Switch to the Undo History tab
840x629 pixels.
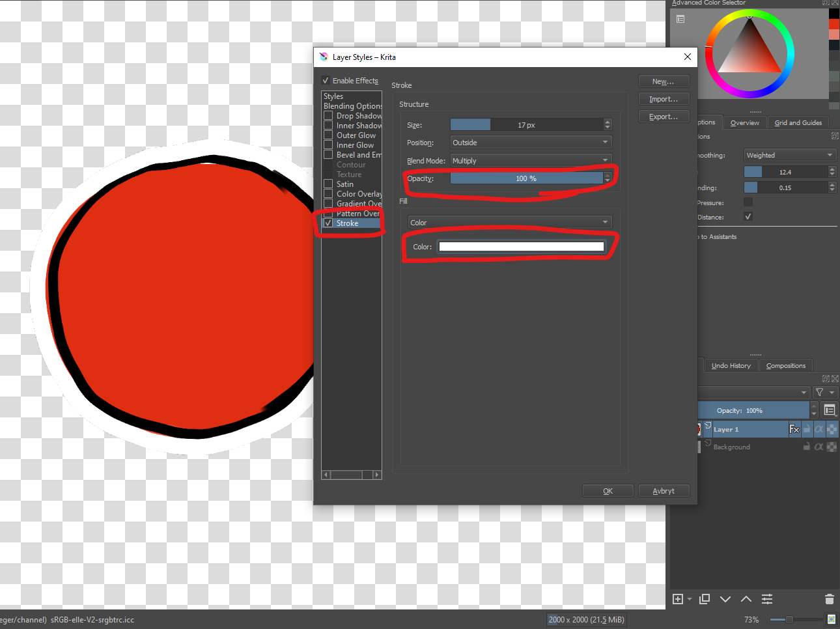tap(731, 366)
